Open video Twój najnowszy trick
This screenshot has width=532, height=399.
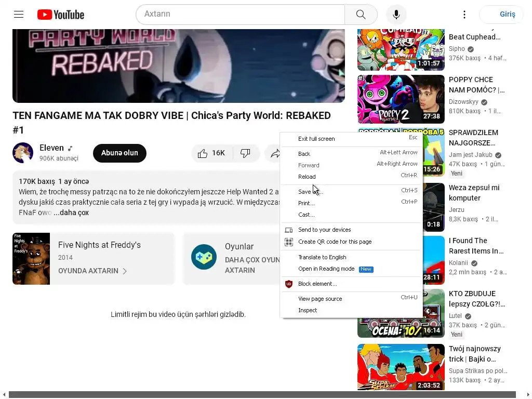[x=475, y=354]
